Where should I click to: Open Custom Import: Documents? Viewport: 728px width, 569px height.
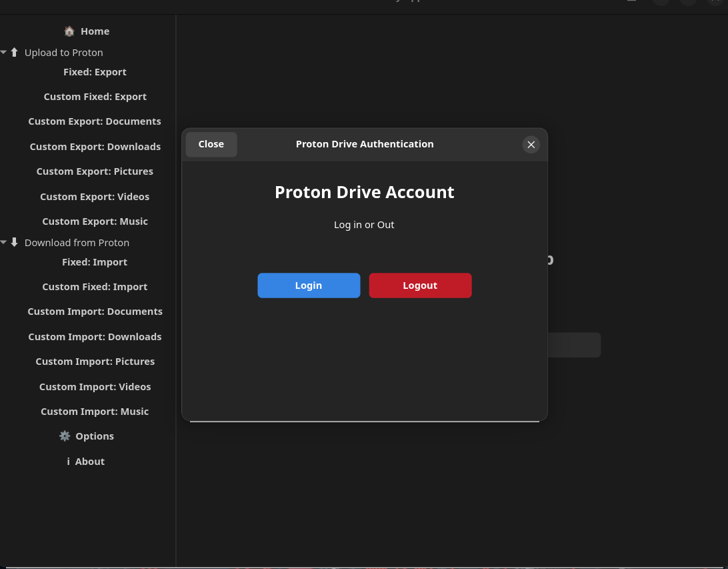(x=95, y=312)
